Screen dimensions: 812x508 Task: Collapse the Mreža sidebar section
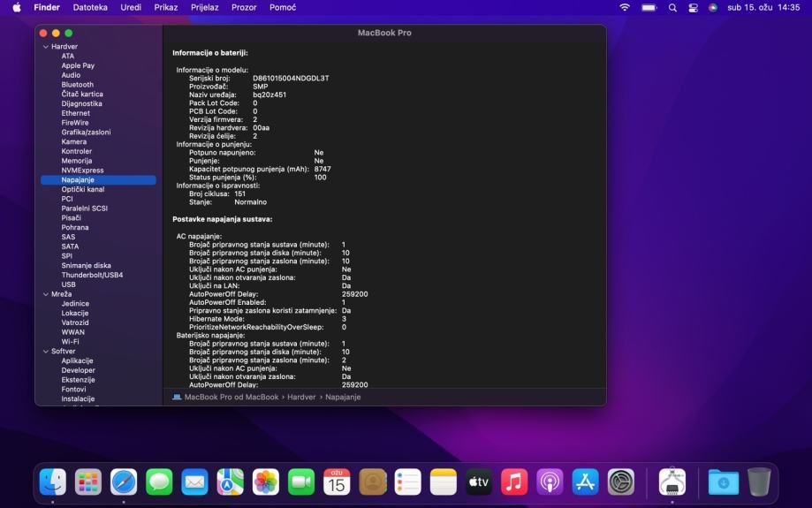(46, 294)
